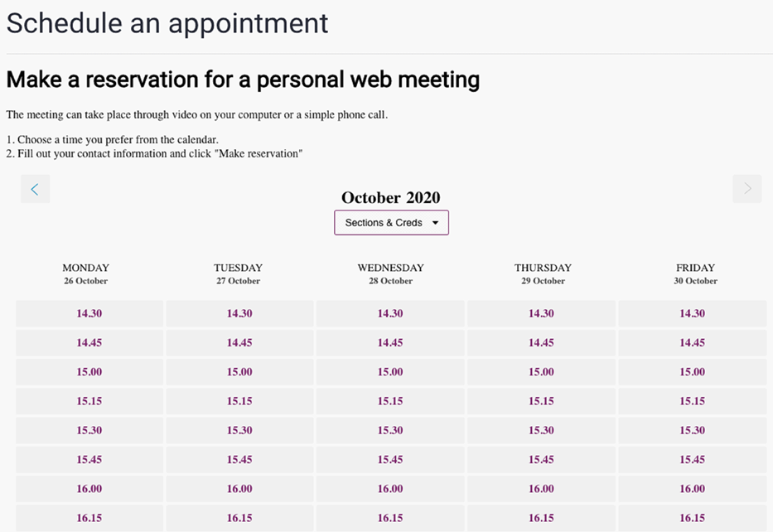The width and height of the screenshot is (773, 532).
Task: Reserve Tuesday 27 October at 15.30
Action: pos(239,430)
